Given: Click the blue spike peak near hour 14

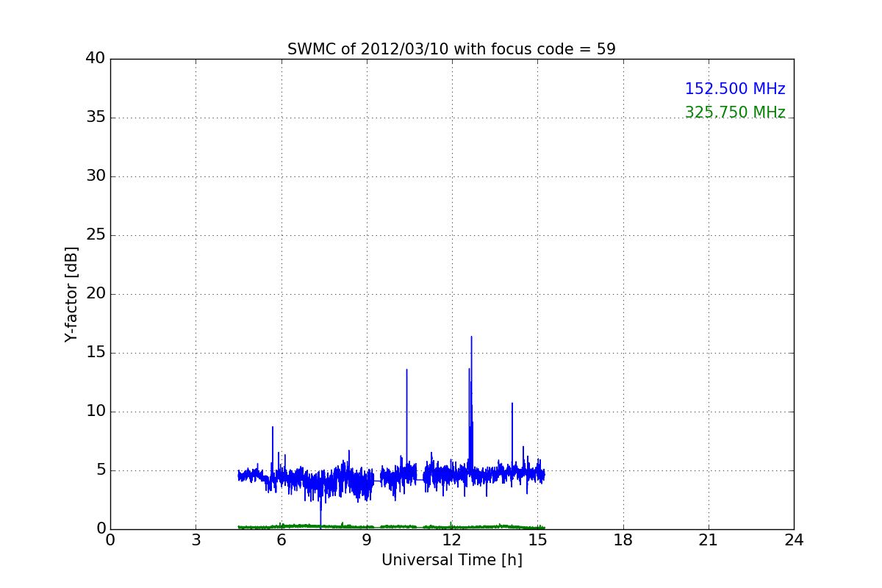Looking at the screenshot, I should coord(512,404).
